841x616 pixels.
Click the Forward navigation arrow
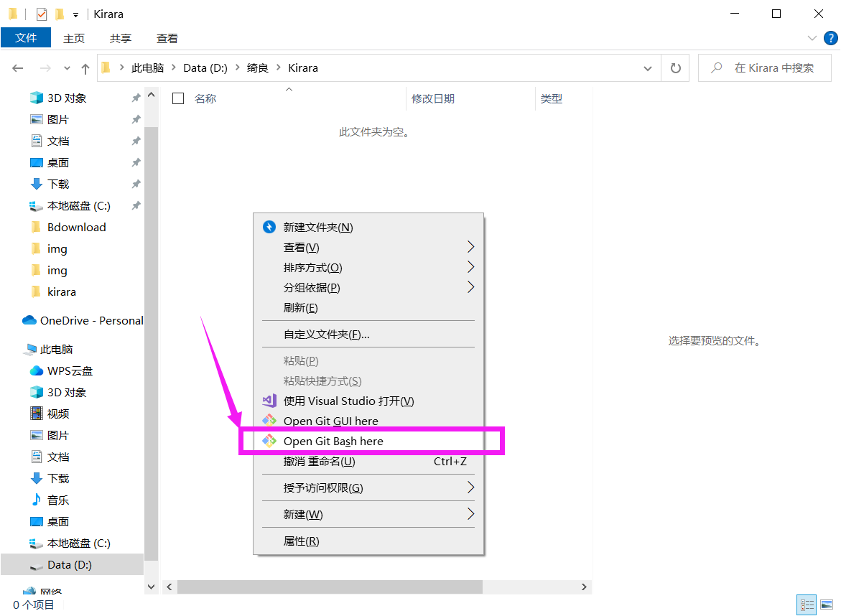(x=45, y=68)
